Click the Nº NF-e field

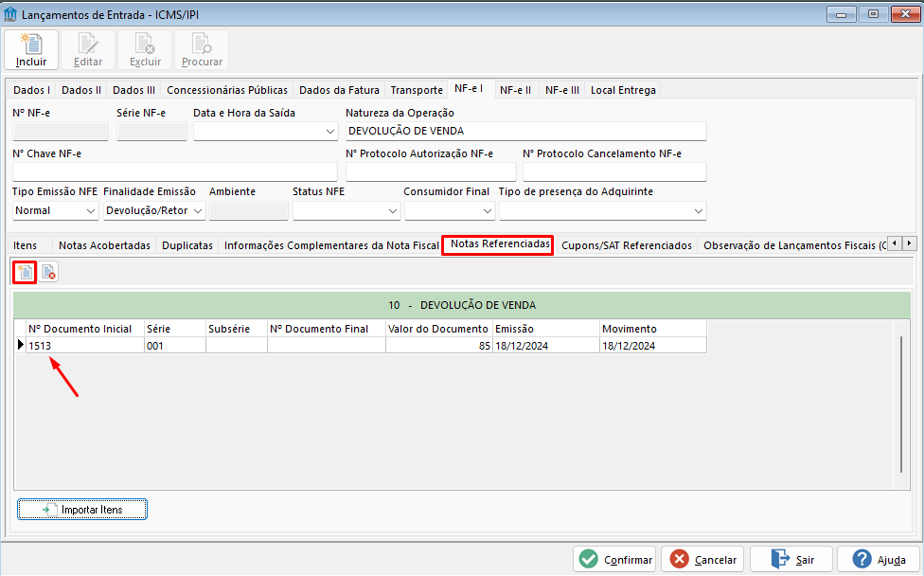click(x=60, y=131)
